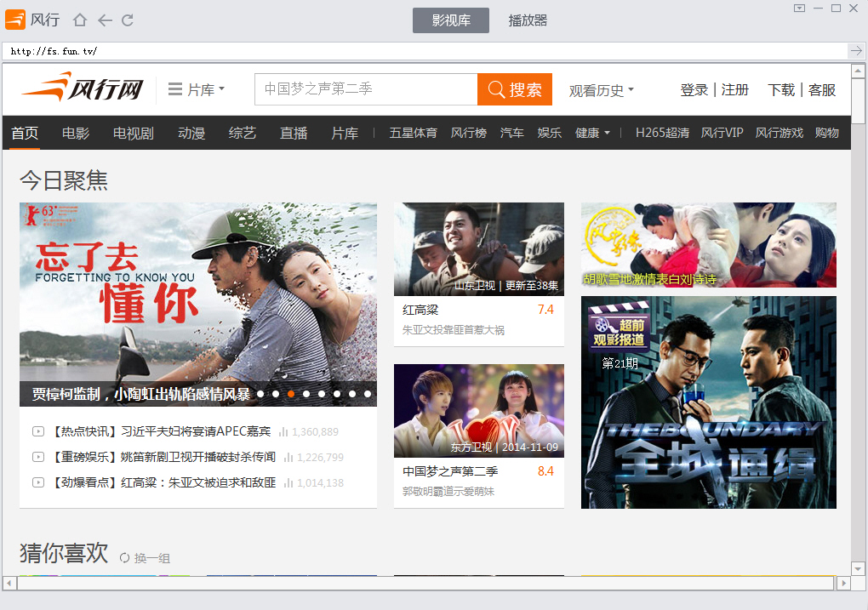Click the go arrow beside the address bar
The image size is (868, 610).
coord(856,51)
